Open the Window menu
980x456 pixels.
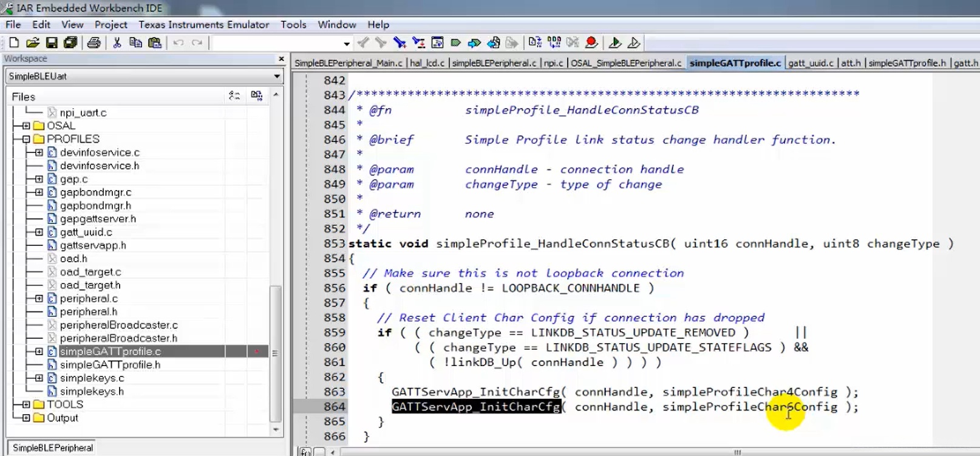point(337,25)
